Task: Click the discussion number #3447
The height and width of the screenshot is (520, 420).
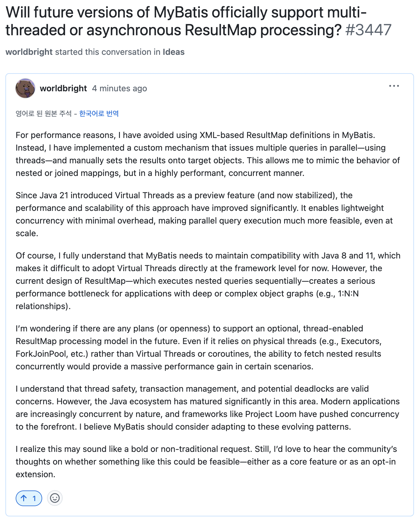Action: click(x=368, y=30)
